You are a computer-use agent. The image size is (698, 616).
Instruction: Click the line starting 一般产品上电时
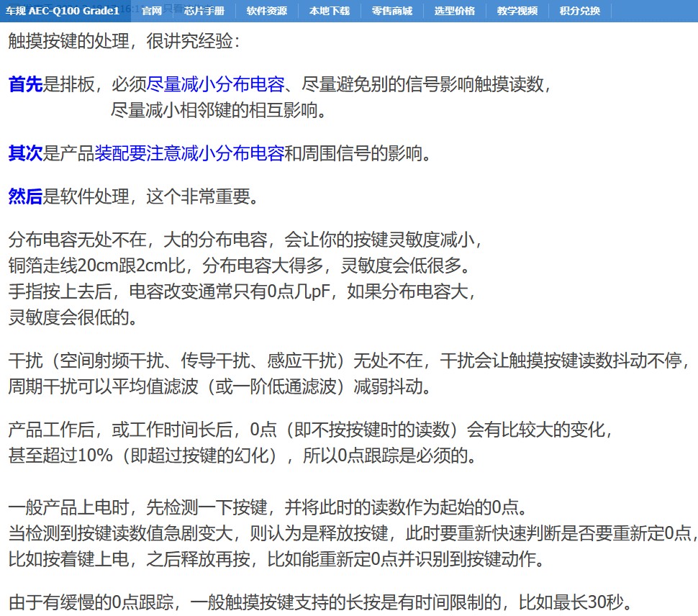(x=268, y=507)
